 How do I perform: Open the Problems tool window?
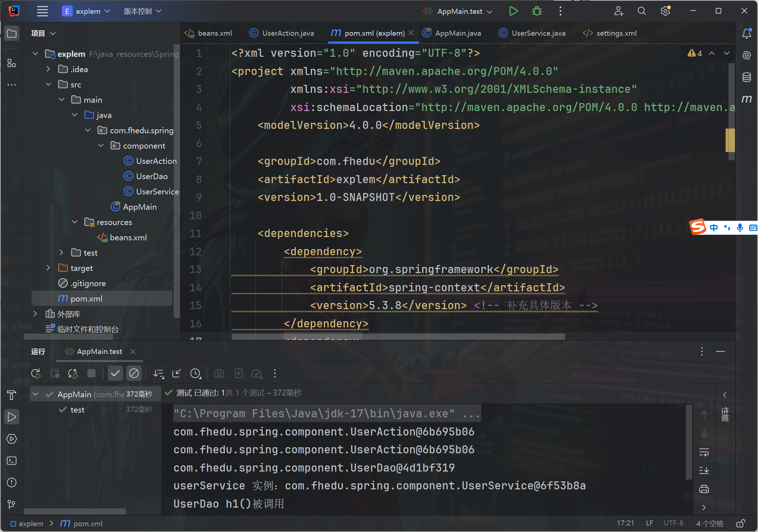(11, 482)
